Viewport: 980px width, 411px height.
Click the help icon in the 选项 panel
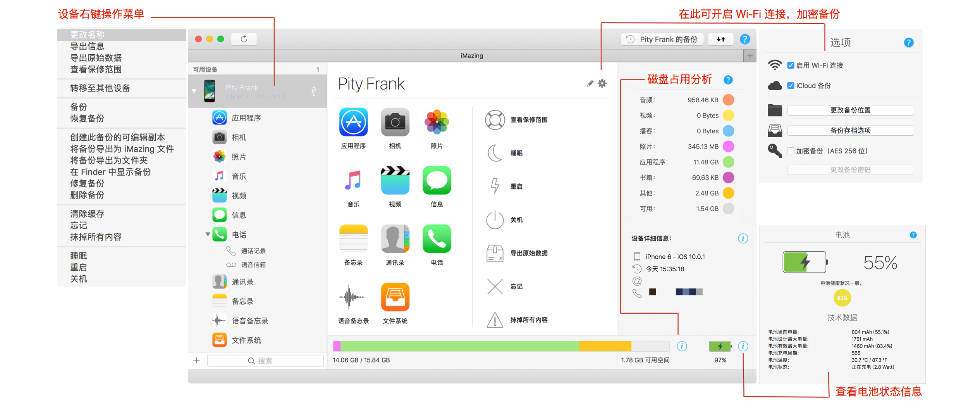coord(908,42)
